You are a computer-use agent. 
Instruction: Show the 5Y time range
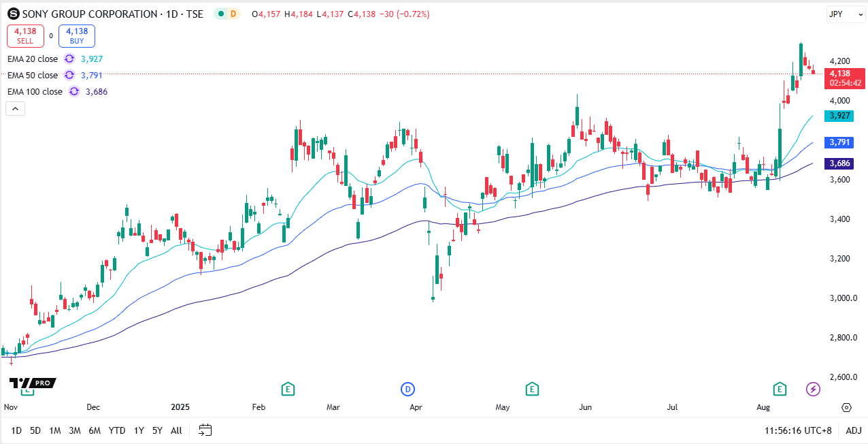pos(157,430)
